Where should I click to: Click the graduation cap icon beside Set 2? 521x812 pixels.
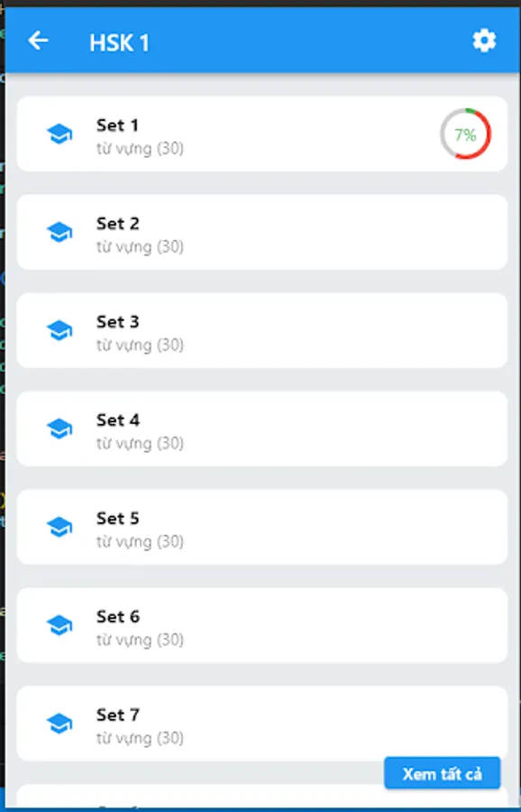click(59, 232)
